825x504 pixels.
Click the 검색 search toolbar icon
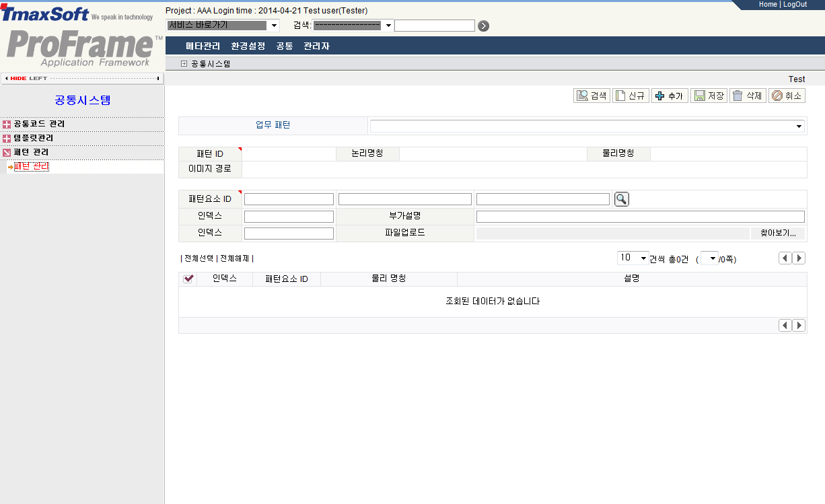(591, 95)
